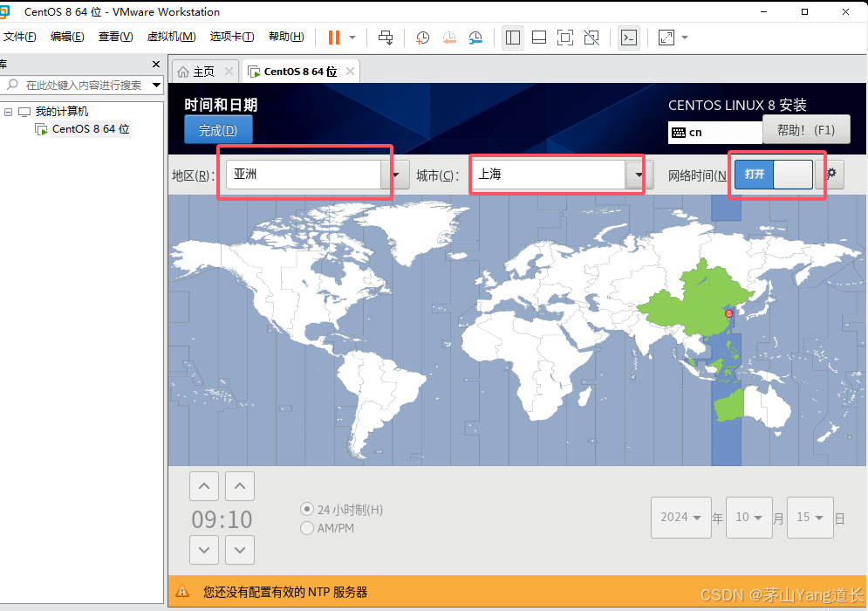The image size is (868, 611).
Task: Click the stretch guest display icon
Action: 666,38
